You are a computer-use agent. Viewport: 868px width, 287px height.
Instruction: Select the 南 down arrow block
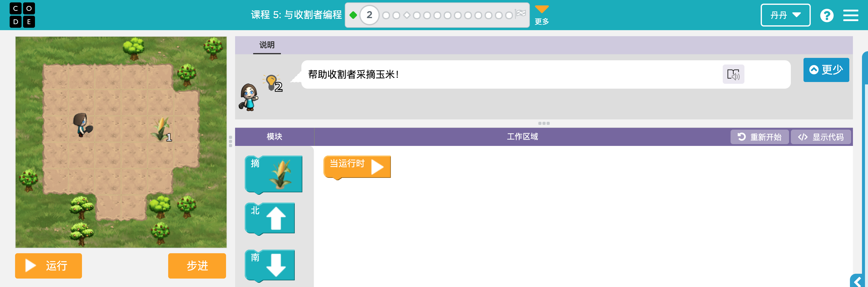(269, 266)
